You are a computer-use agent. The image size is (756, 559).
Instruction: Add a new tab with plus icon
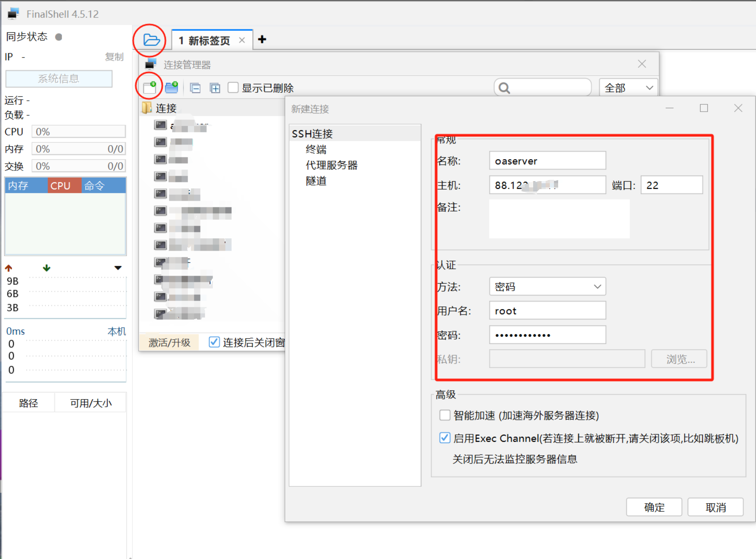tap(262, 40)
